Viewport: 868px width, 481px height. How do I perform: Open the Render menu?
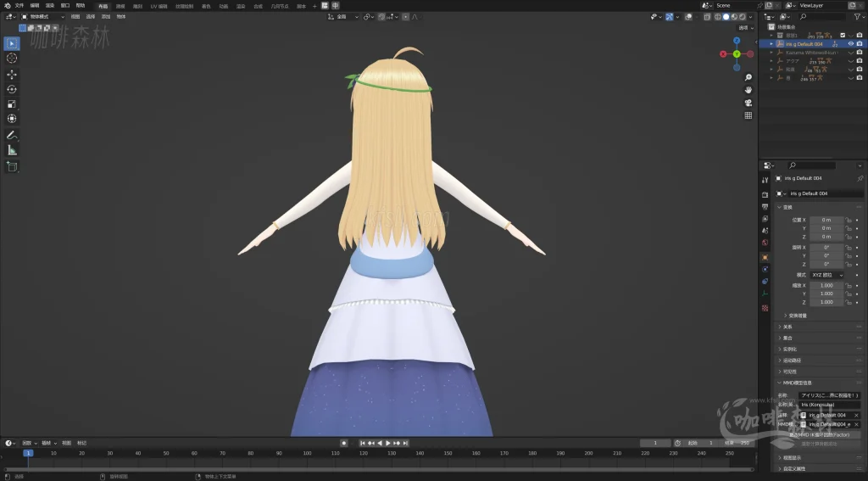50,6
